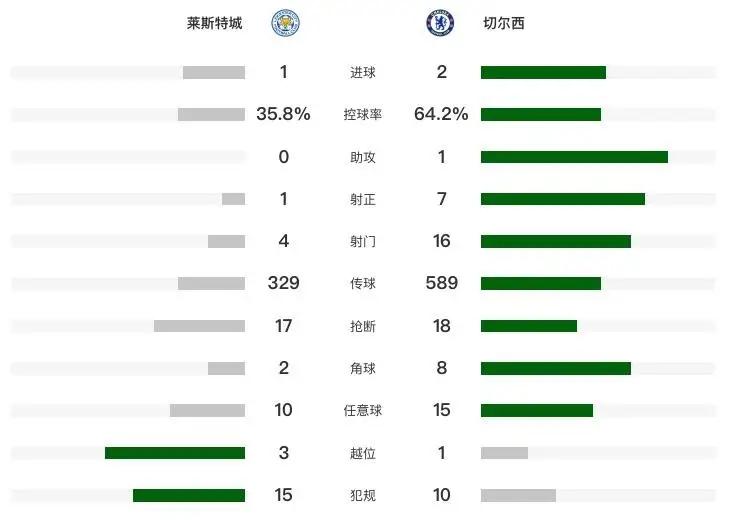Viewport: 753px width, 520px height.
Task: Click Chelsea's green 助攻 bar
Action: pyautogui.click(x=574, y=157)
